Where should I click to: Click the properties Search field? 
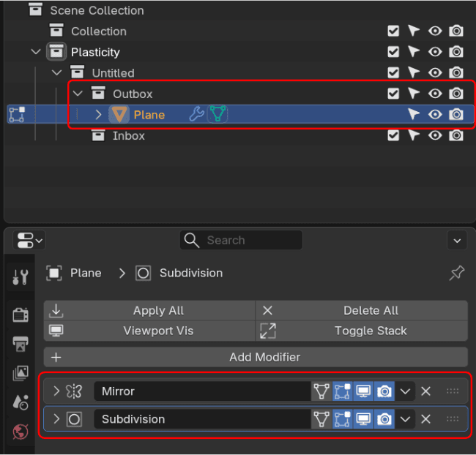(x=241, y=240)
